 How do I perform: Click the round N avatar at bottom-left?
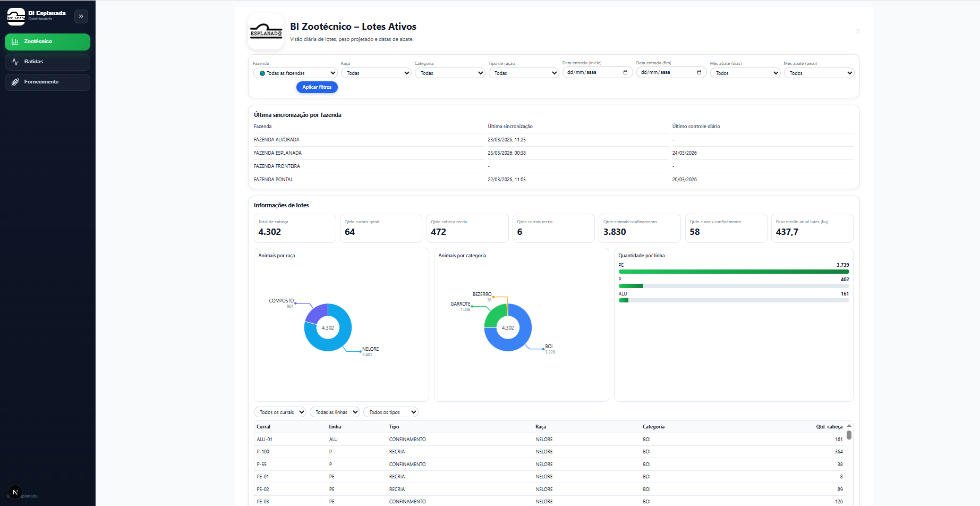click(15, 492)
